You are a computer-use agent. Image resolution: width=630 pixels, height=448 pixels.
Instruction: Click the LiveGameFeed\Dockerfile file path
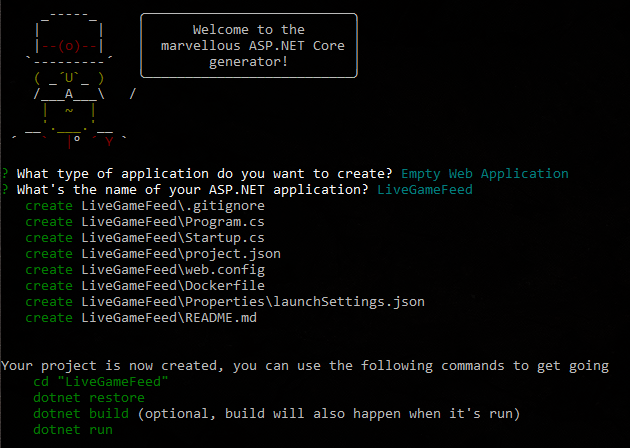point(162,286)
